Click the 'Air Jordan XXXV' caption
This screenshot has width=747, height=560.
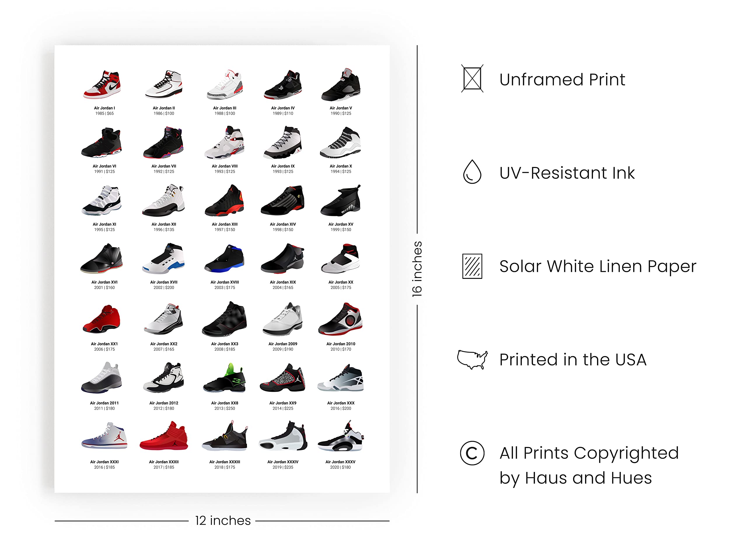(340, 462)
